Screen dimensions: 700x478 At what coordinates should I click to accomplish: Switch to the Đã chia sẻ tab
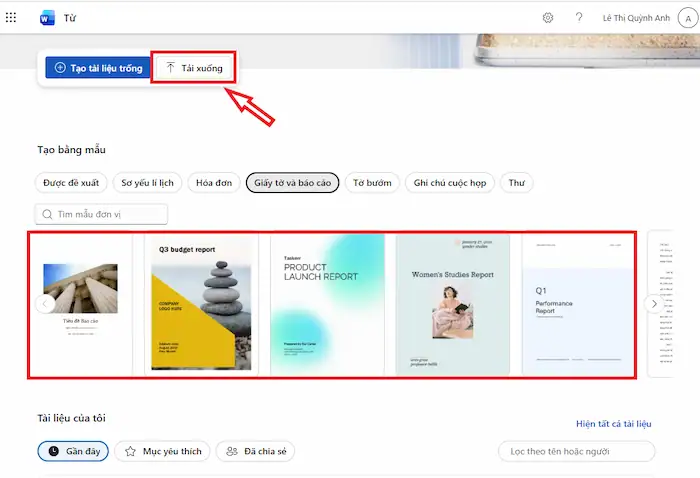[x=255, y=451]
